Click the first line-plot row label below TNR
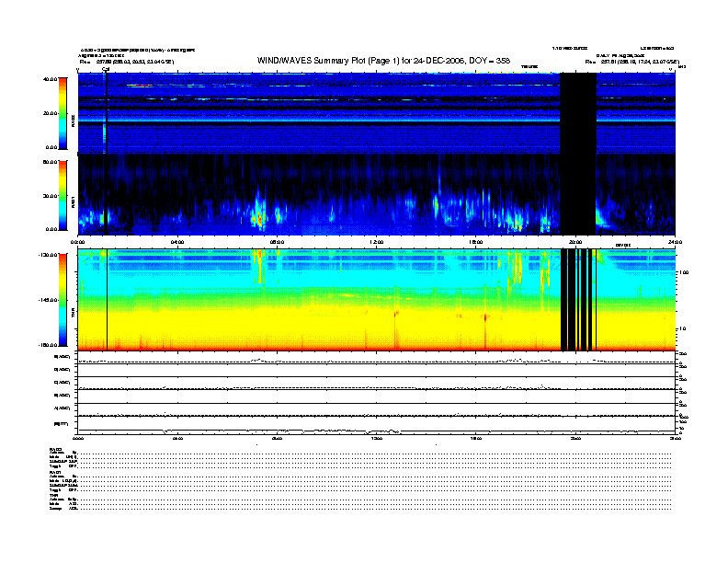Image resolution: width=728 pixels, height=563 pixels. click(x=63, y=357)
